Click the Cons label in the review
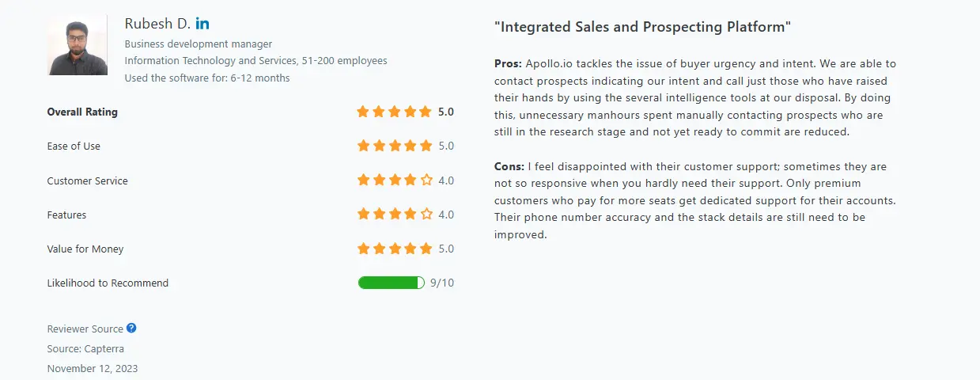980x380 pixels. [x=509, y=166]
